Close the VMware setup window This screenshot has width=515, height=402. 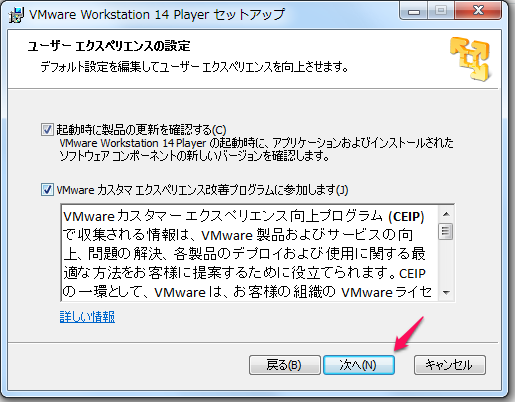tap(478, 11)
